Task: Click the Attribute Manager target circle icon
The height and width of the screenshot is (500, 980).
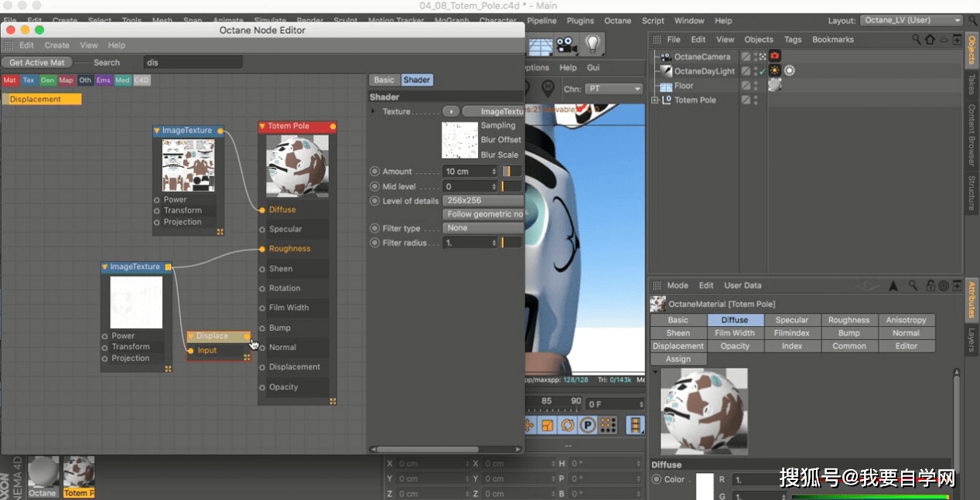Action: pos(944,285)
